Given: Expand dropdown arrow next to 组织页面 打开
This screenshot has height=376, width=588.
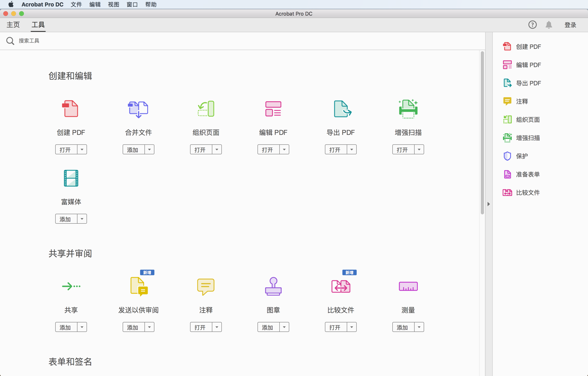Looking at the screenshot, I should tap(217, 150).
